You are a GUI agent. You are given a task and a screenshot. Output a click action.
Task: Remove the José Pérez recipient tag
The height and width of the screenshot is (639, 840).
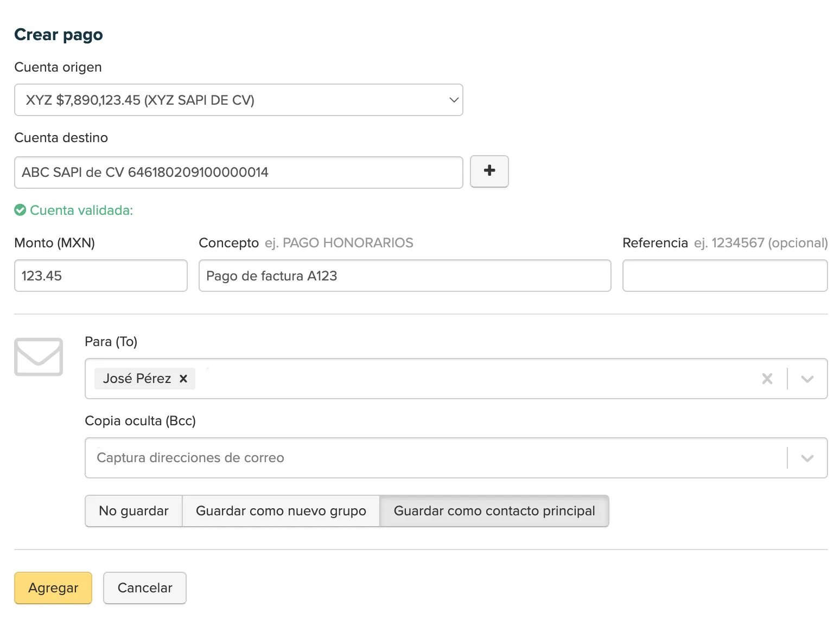point(183,379)
